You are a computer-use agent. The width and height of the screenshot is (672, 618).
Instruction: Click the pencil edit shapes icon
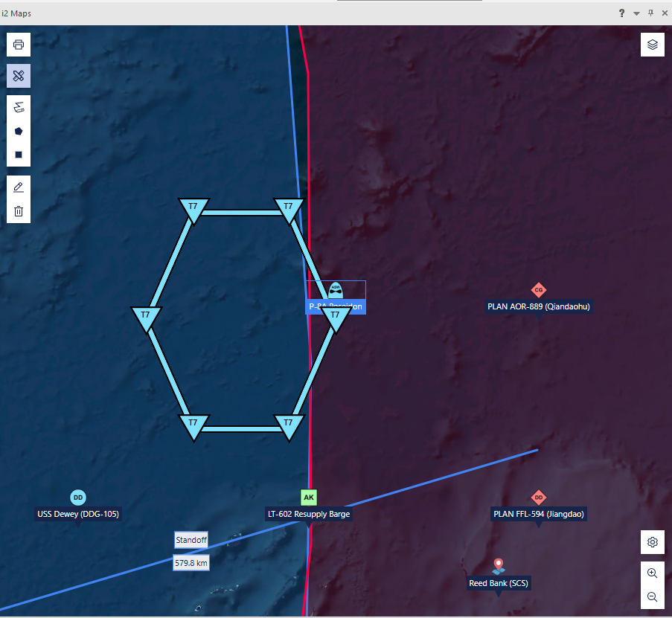19,187
